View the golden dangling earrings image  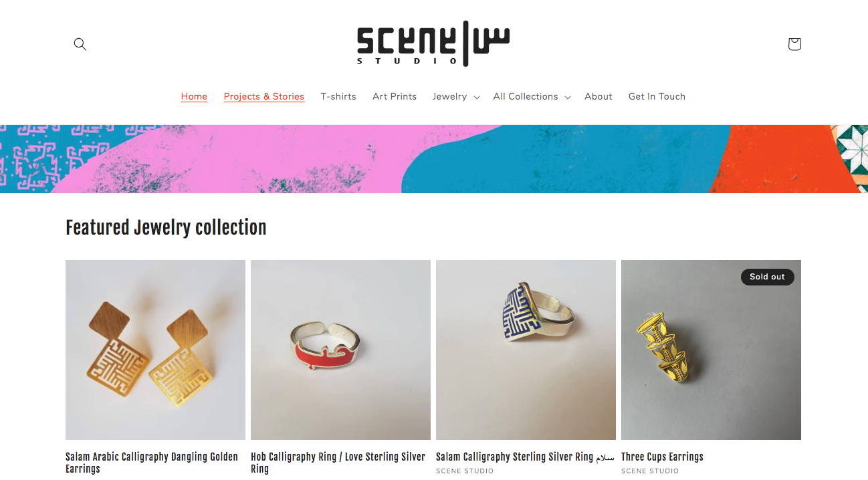coord(155,350)
